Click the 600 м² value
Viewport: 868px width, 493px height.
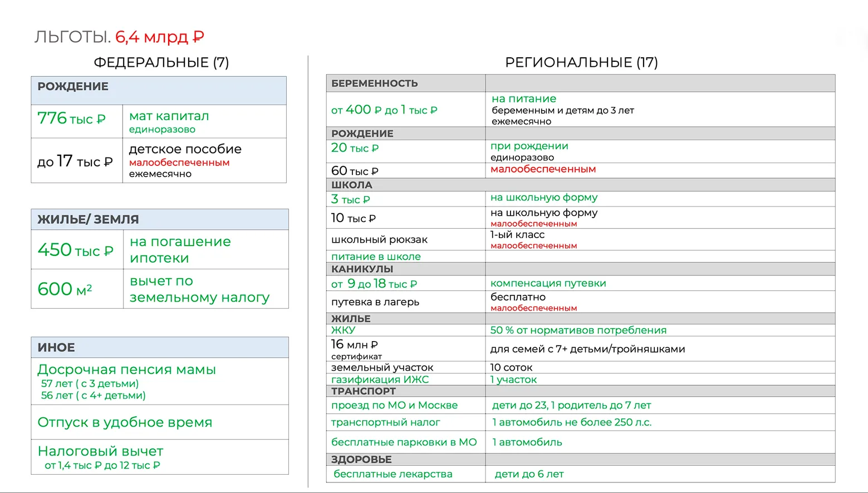[x=65, y=289]
